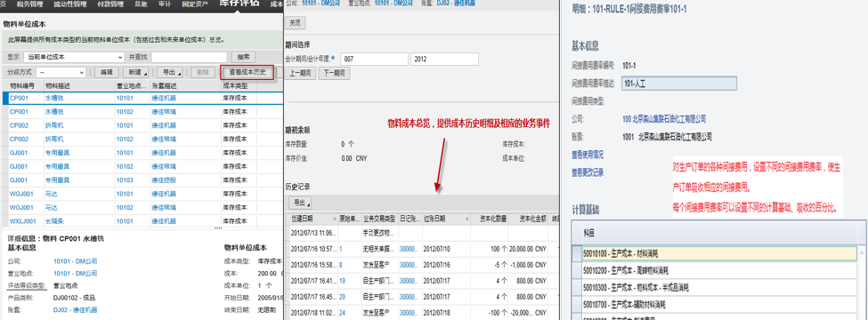Open 折弯机 link in the 10101 row
The width and height of the screenshot is (868, 320).
[x=53, y=125]
